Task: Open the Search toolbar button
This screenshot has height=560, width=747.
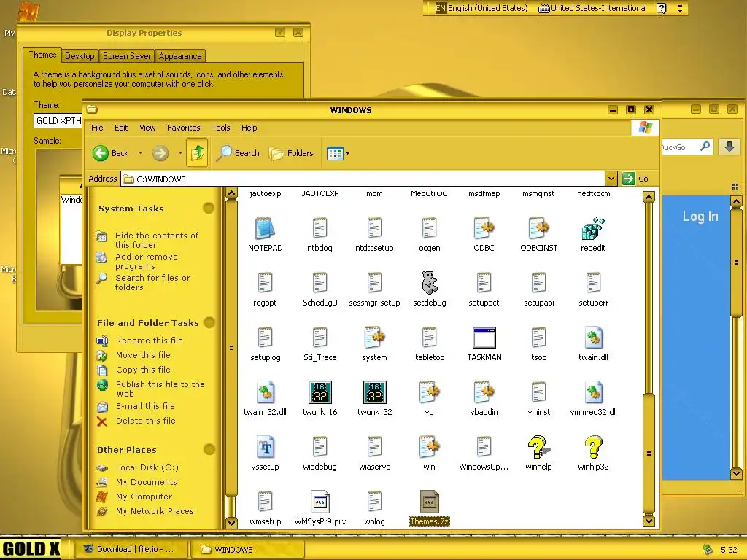Action: [238, 153]
